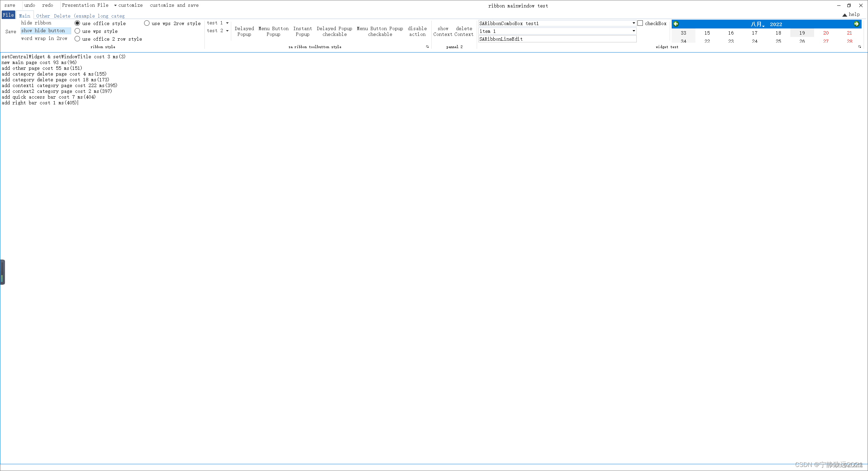The height and width of the screenshot is (471, 868).
Task: Select use office style radio button
Action: [x=100, y=23]
